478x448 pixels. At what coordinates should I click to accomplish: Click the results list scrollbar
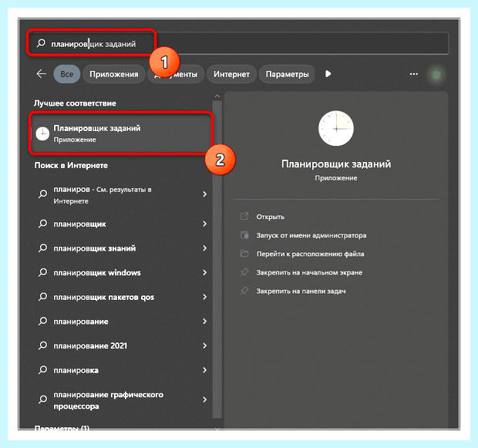tap(217, 259)
